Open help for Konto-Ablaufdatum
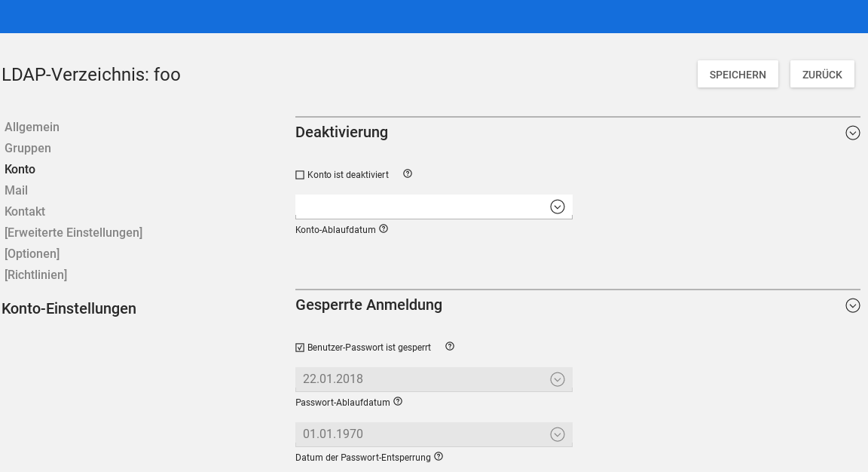Image resolution: width=868 pixels, height=472 pixels. pos(384,229)
